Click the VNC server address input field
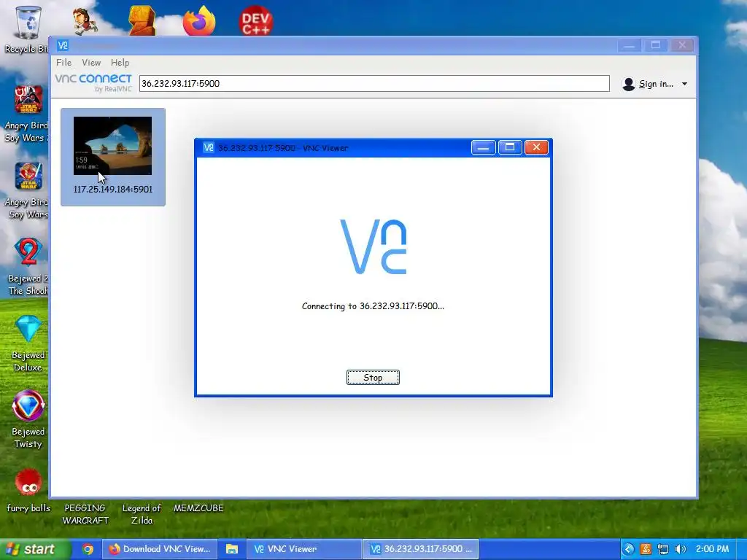This screenshot has width=747, height=560. click(x=374, y=83)
